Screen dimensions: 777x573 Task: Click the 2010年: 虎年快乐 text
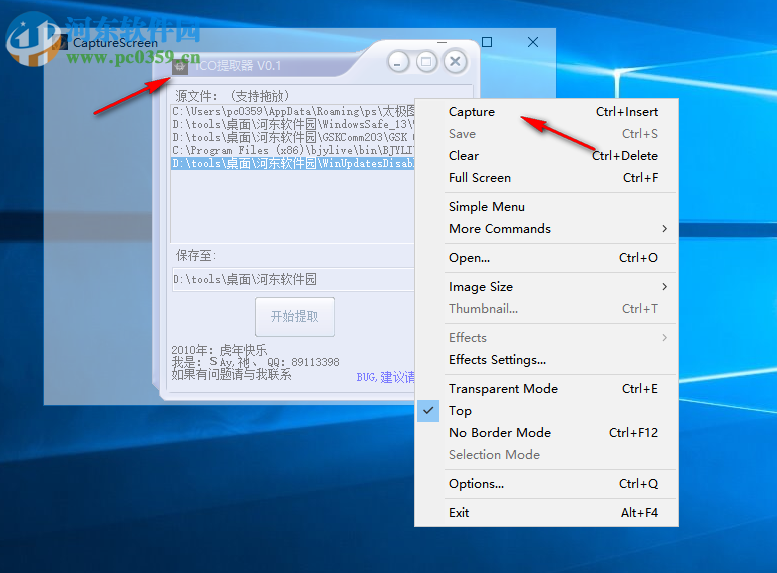tap(219, 350)
